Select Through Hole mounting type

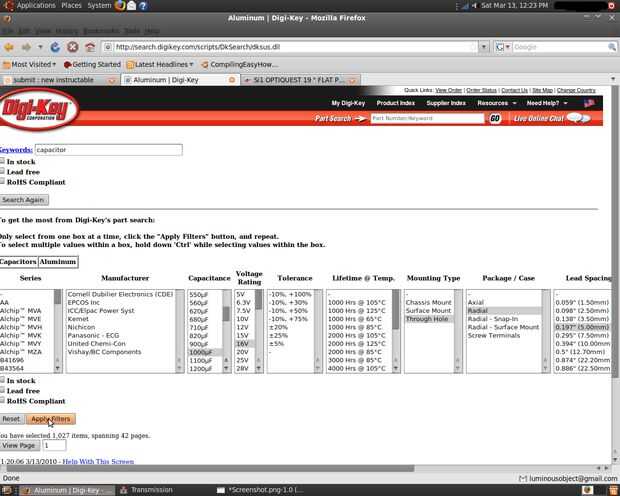[x=429, y=319]
